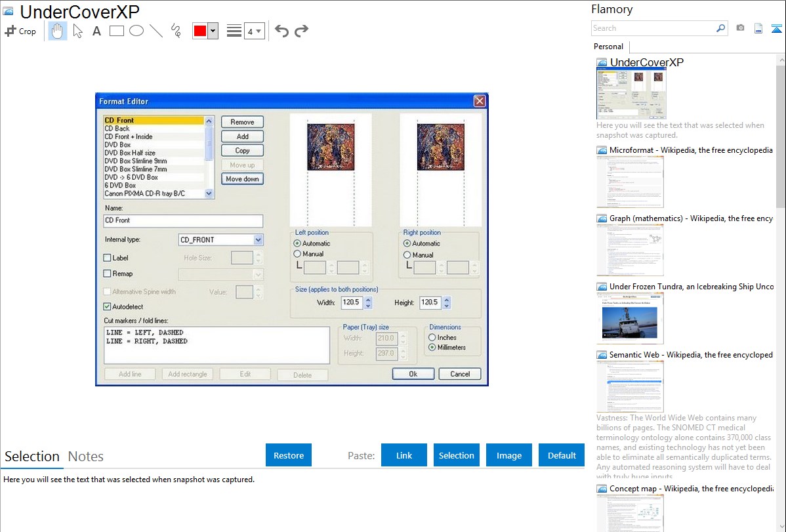786x532 pixels.
Task: Click the undo arrow
Action: (281, 31)
